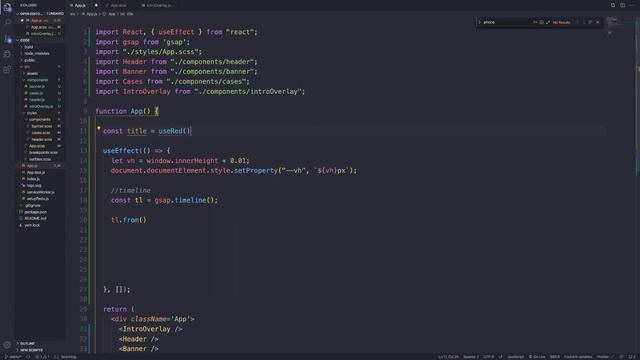Open cases.scss in styles components
The width and height of the screenshot is (640, 360).
pos(41,133)
